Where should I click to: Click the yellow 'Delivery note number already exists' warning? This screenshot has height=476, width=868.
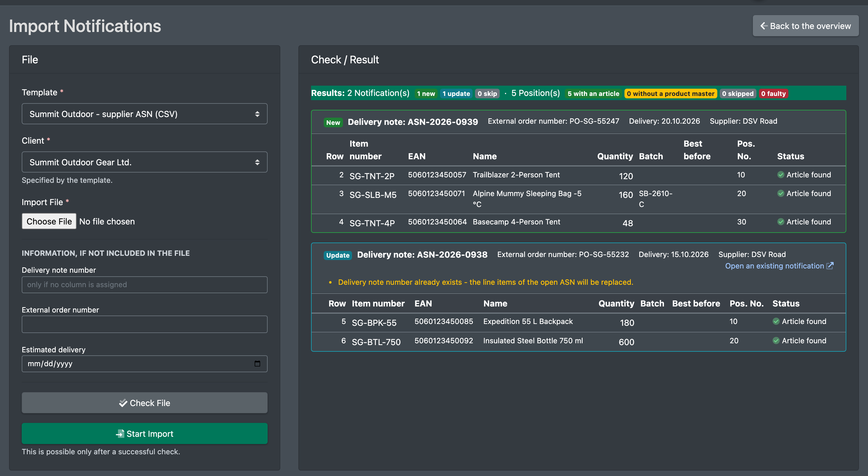point(486,282)
